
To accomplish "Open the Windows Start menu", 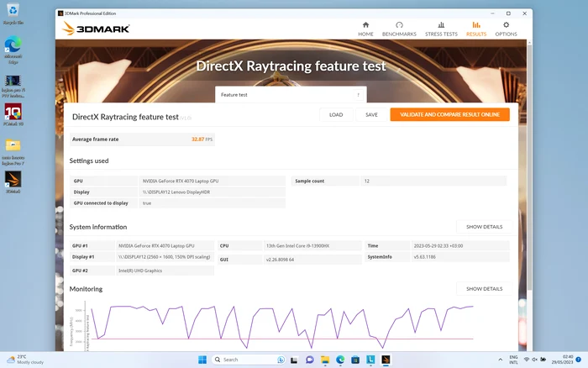I will (x=202, y=360).
